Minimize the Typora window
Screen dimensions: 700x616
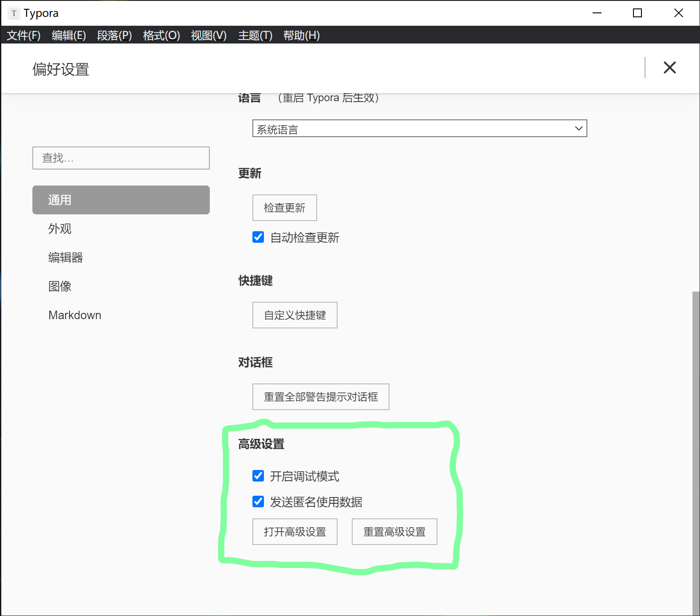tap(597, 13)
